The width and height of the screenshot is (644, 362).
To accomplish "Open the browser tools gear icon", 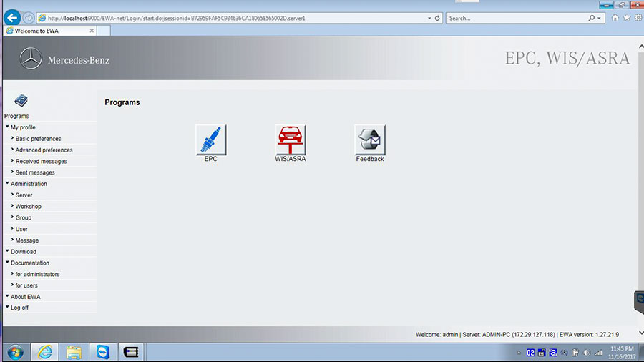I will point(638,18).
